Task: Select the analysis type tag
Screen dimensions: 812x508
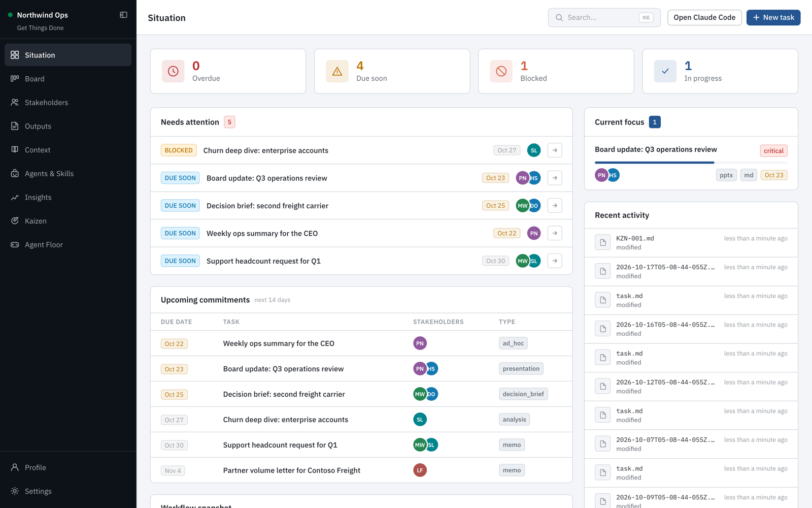Action: tap(514, 420)
